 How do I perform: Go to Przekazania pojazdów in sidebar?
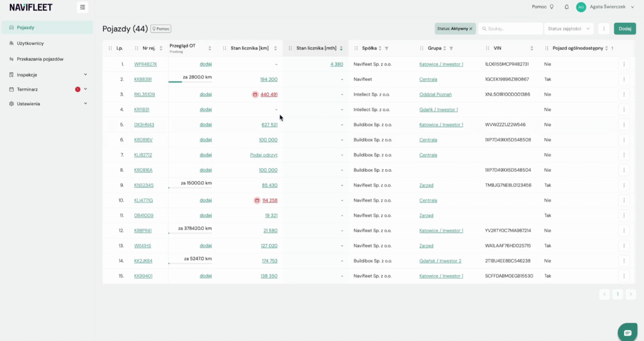pos(40,59)
